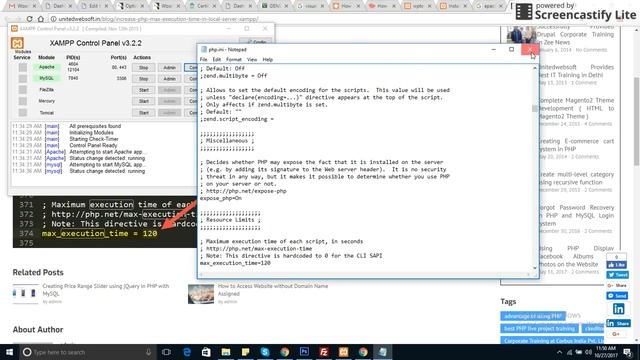Click the browser address bar URL
Viewport: 640px width, 360px height.
coord(159,19)
